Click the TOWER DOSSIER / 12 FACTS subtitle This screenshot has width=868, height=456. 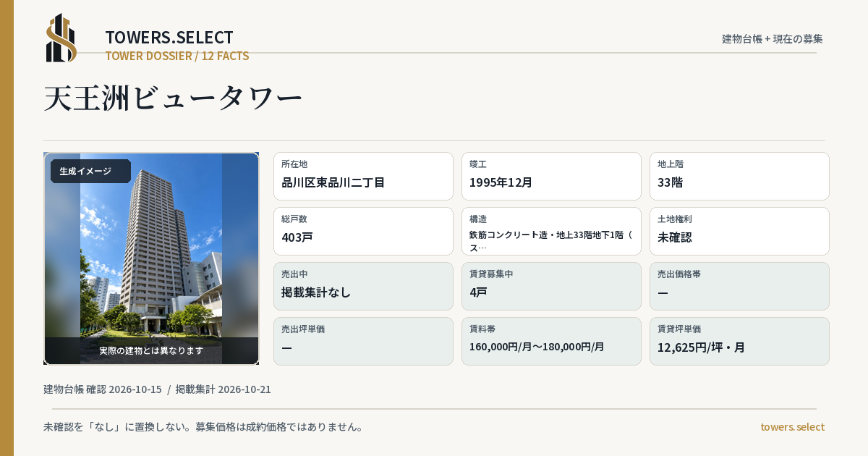tap(177, 56)
